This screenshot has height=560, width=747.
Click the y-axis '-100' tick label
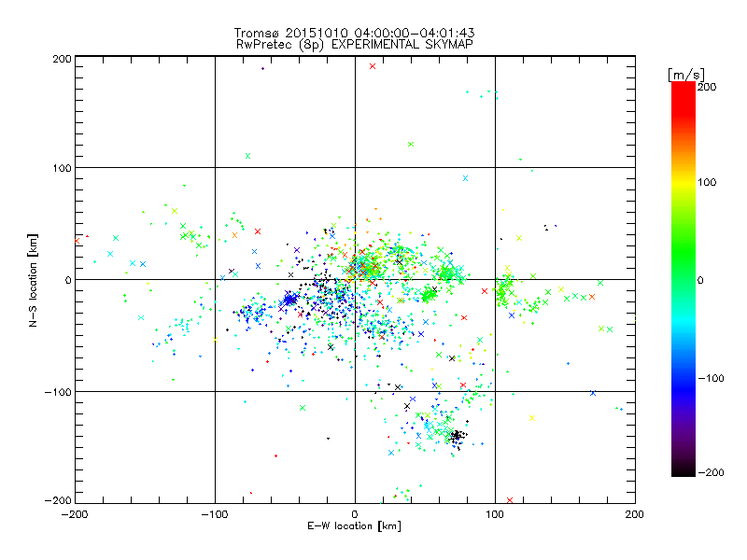coord(58,392)
